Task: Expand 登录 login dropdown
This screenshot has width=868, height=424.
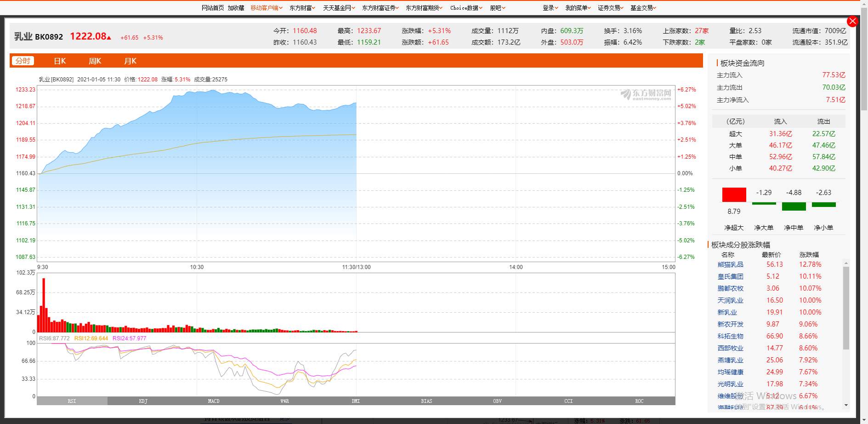Action: [550, 8]
